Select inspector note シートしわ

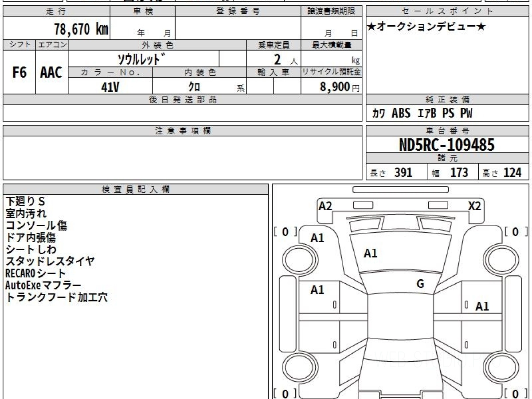[x=31, y=249]
